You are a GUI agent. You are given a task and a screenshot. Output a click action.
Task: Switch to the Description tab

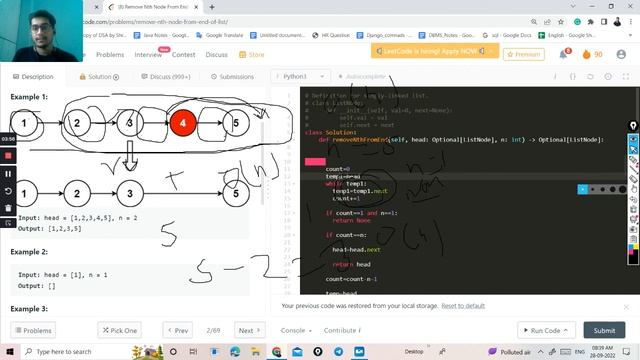click(x=33, y=76)
